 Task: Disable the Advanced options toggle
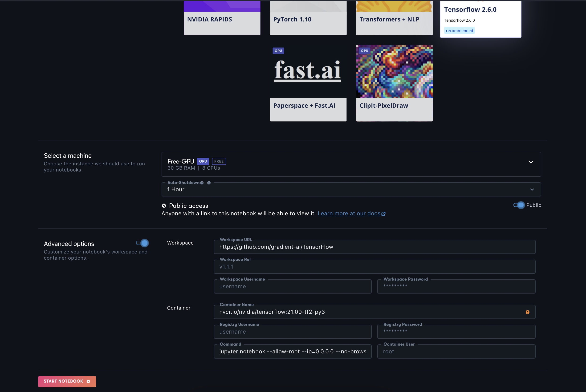tap(142, 243)
